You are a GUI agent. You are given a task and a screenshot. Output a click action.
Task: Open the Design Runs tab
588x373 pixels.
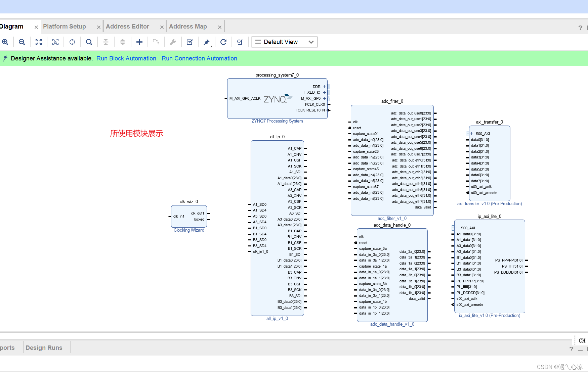(x=44, y=348)
